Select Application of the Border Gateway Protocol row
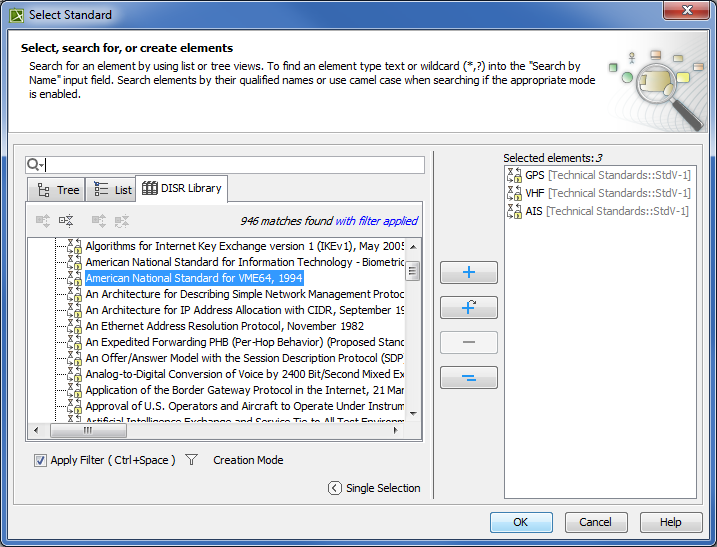Image resolution: width=717 pixels, height=547 pixels. [x=245, y=390]
